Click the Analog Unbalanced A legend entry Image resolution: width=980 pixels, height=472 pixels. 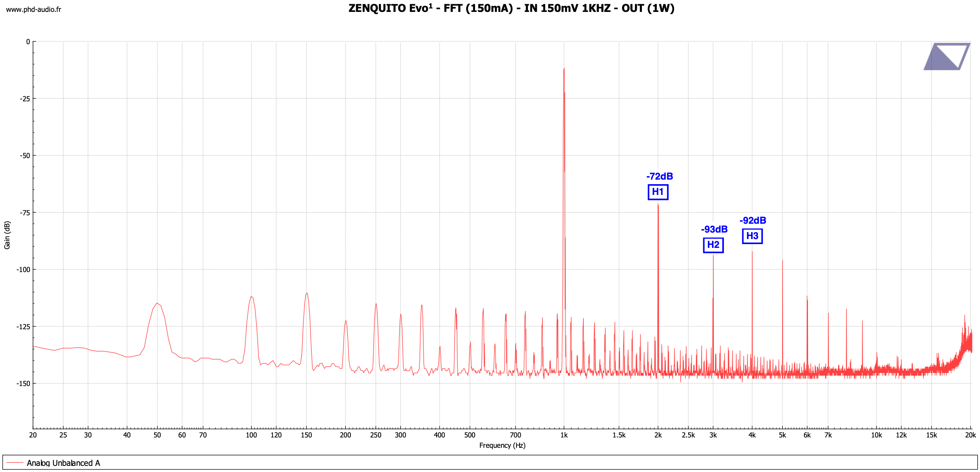click(x=63, y=463)
